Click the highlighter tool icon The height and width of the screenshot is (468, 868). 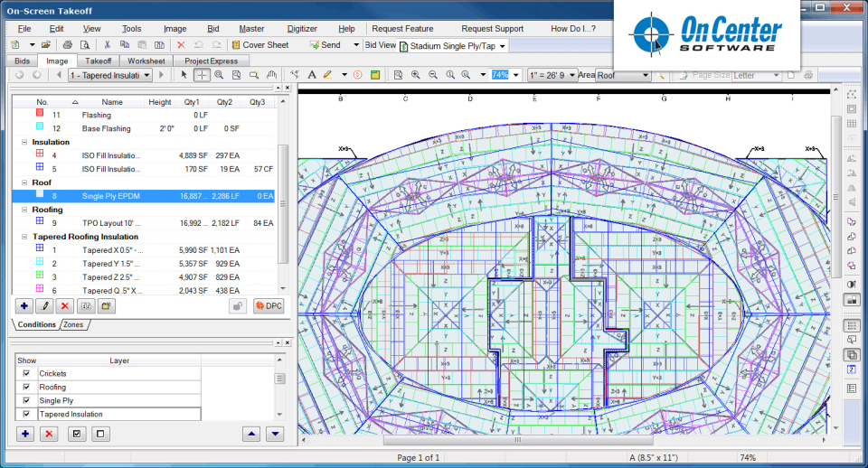[328, 75]
